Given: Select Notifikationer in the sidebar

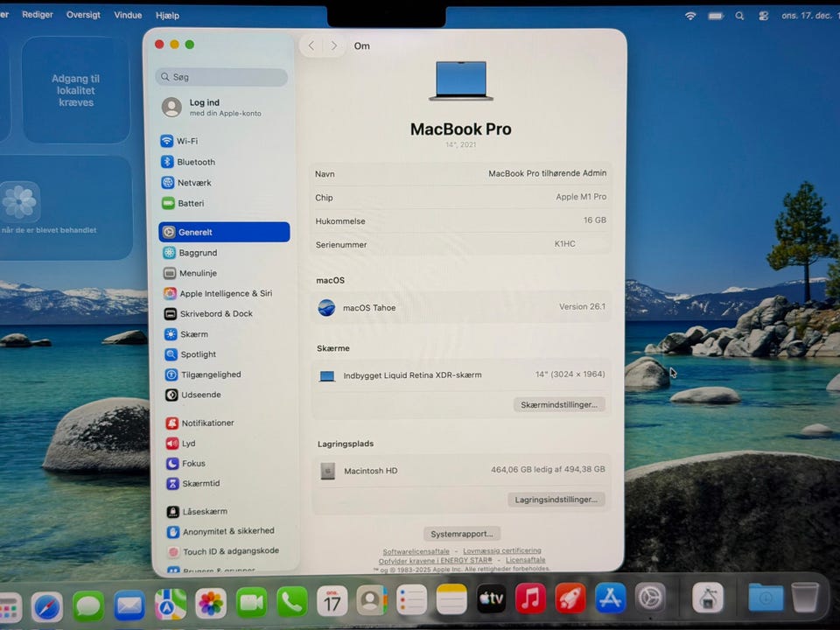Looking at the screenshot, I should (207, 423).
